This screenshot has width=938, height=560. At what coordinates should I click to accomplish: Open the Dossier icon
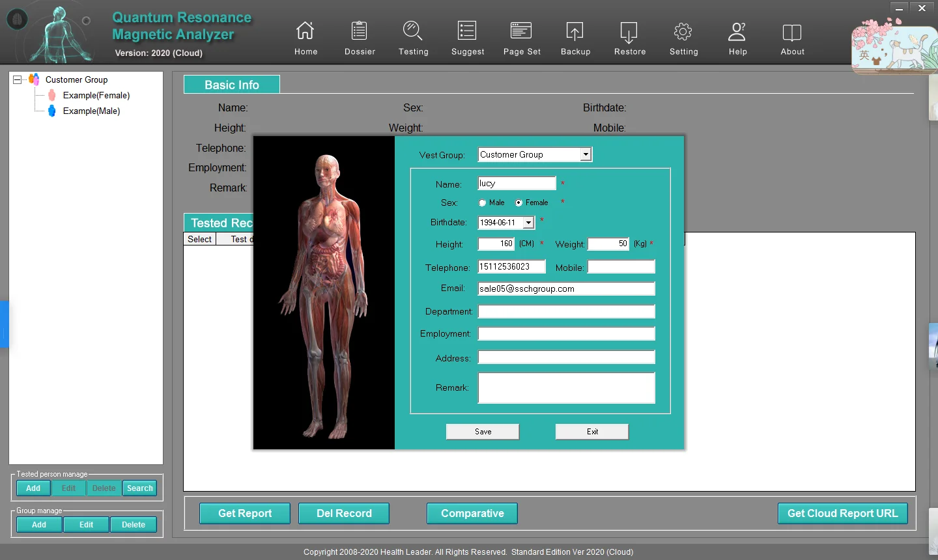point(360,31)
